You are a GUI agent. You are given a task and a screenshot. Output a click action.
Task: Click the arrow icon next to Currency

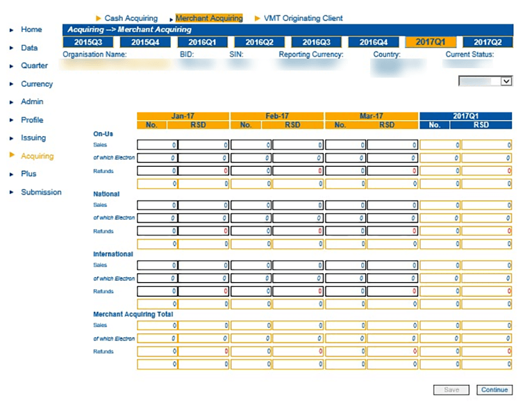[11, 84]
